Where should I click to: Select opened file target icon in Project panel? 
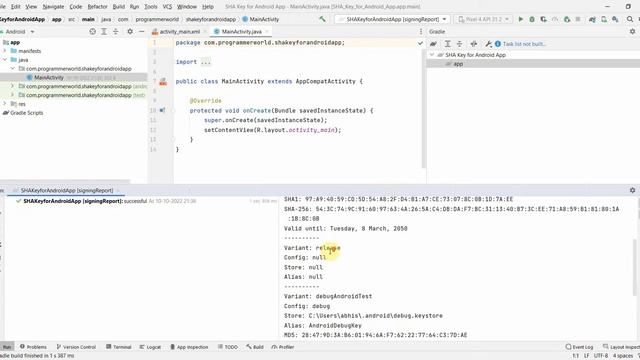tap(93, 31)
